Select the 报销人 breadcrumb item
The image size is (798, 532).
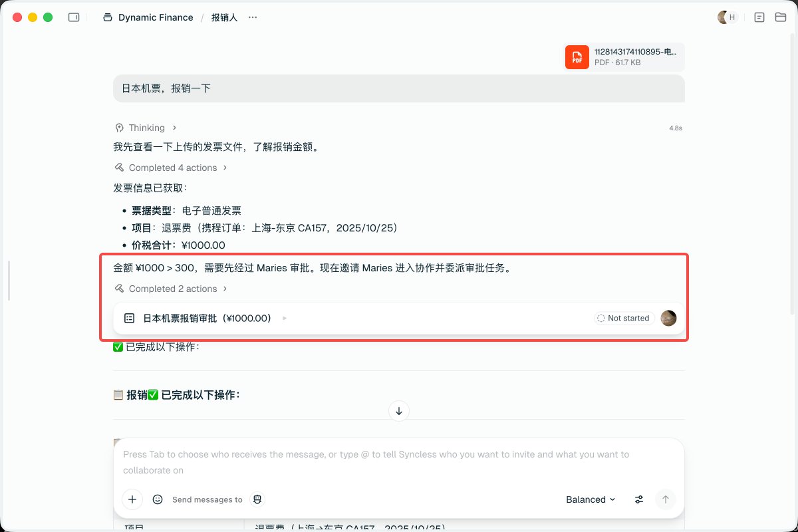224,17
